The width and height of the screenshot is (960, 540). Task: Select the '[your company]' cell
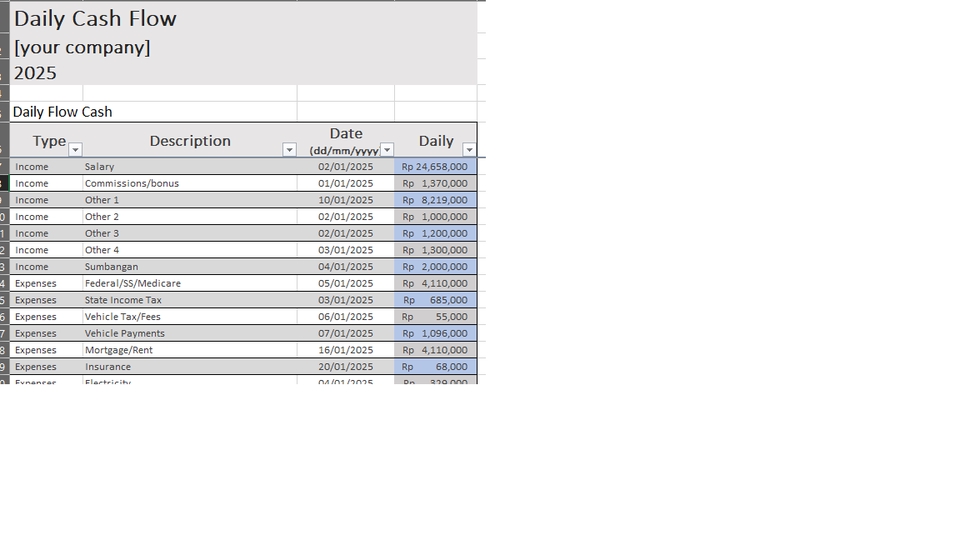pos(244,47)
